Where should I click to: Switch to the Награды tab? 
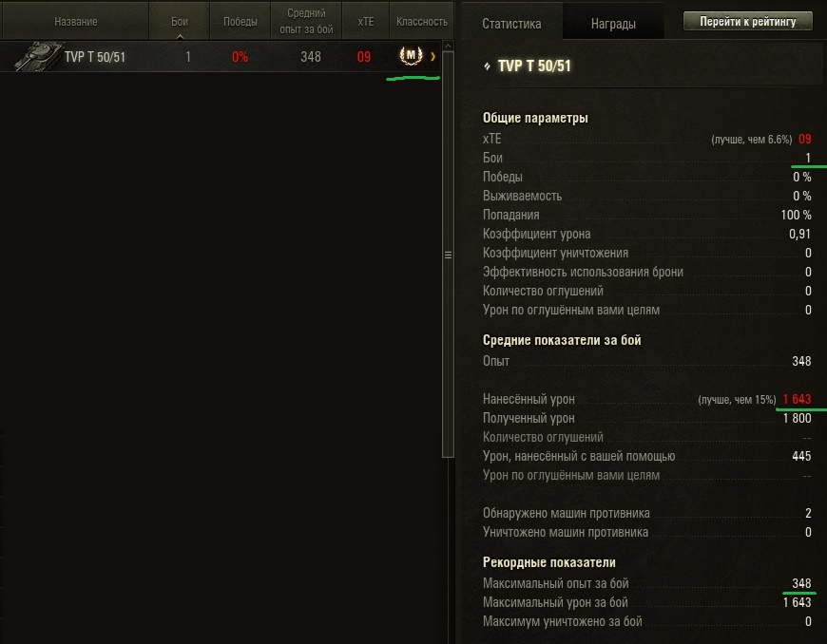613,24
